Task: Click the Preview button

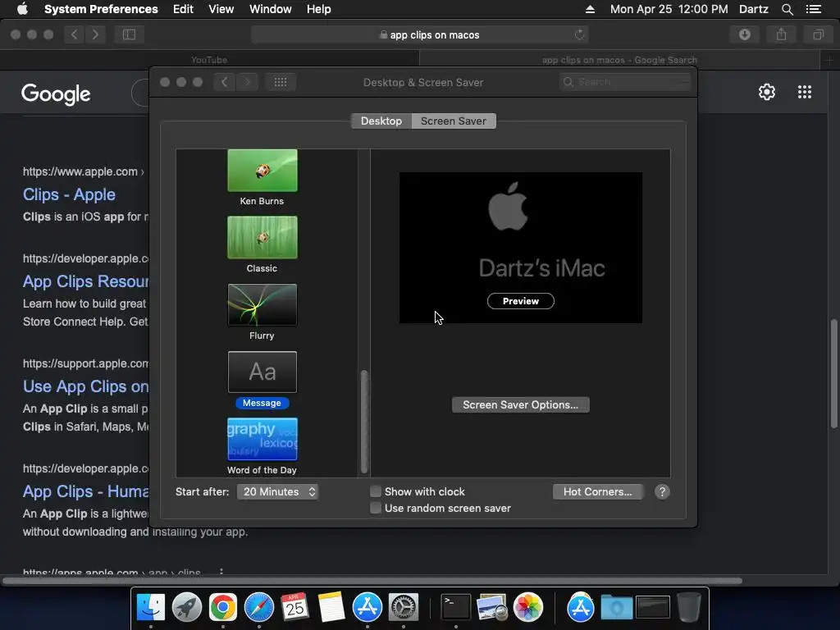Action: [x=521, y=301]
